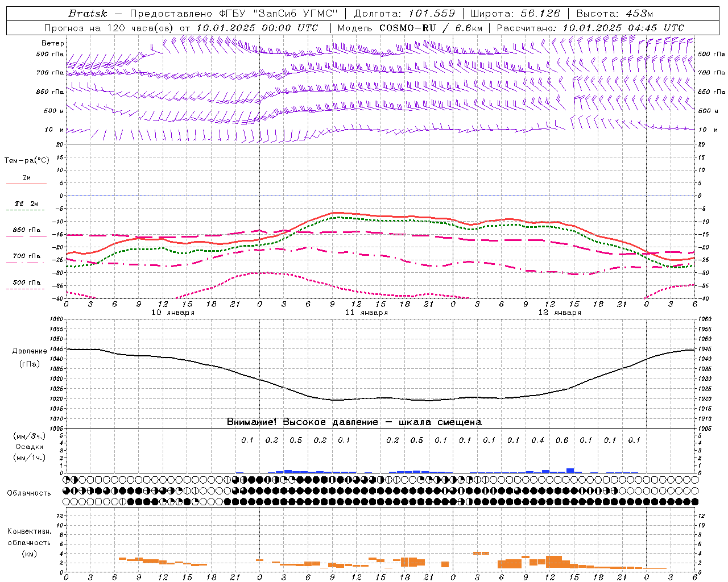728x582 pixels.
Task: Click the '11 января' date label
Action: pos(366,312)
